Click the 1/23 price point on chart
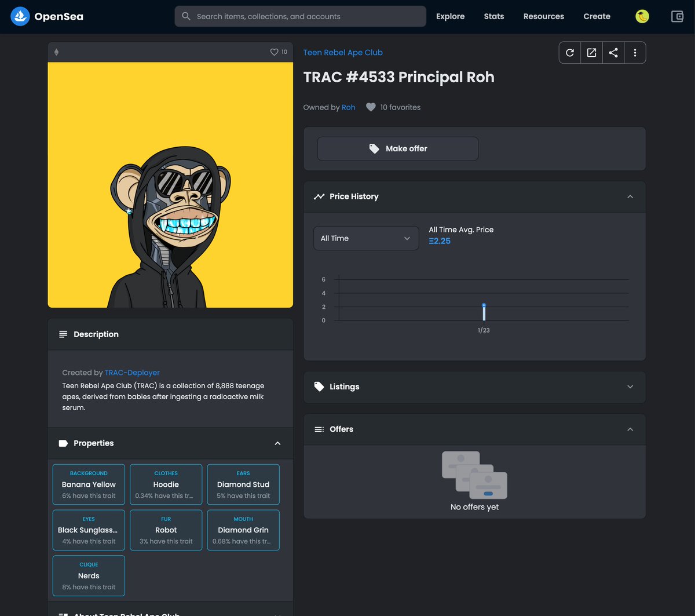The image size is (695, 616). pos(484,305)
